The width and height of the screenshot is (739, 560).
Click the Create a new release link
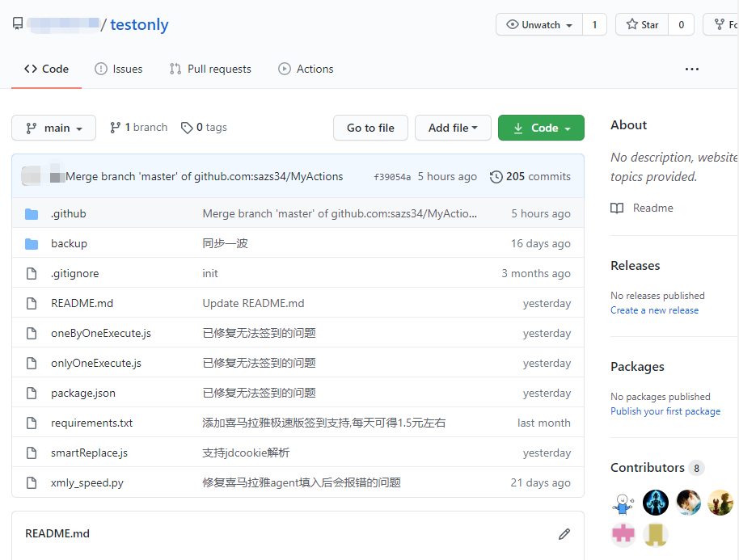[x=654, y=310]
